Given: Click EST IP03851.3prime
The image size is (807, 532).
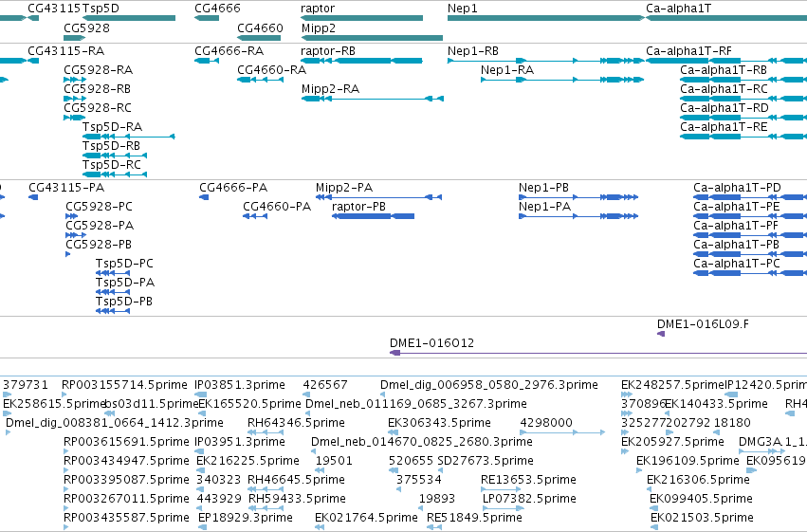Looking at the screenshot, I should click(x=240, y=385).
